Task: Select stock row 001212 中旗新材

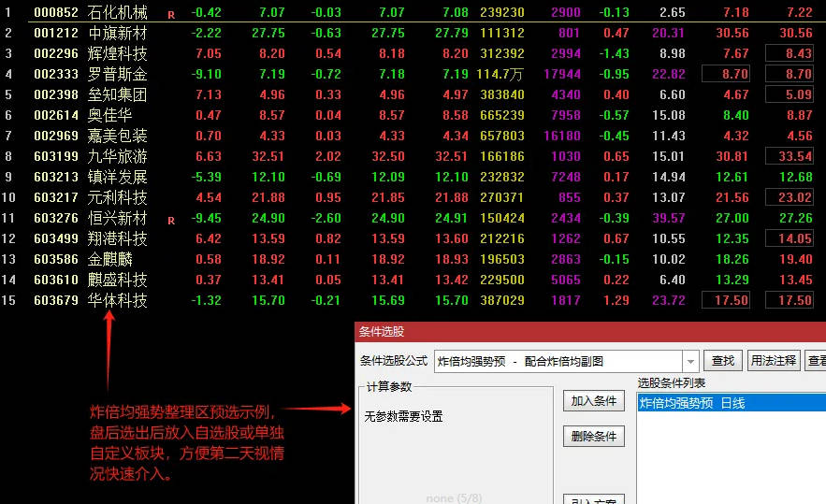Action: (x=413, y=33)
